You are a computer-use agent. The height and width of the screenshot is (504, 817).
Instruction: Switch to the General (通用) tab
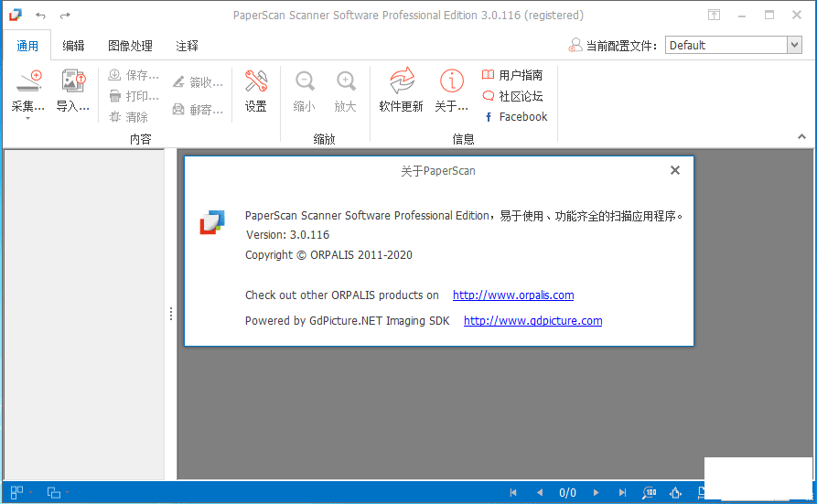(x=27, y=46)
